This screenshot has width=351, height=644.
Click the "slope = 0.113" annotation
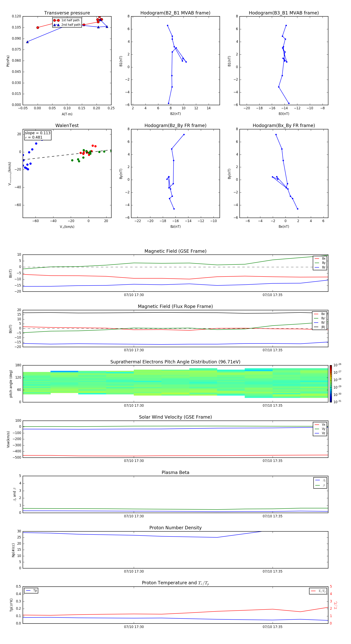(x=37, y=133)
